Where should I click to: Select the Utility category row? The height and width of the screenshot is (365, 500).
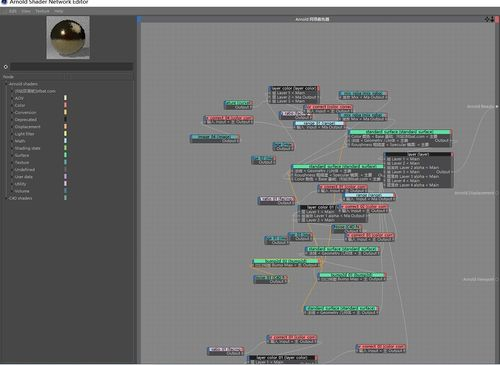(20, 184)
